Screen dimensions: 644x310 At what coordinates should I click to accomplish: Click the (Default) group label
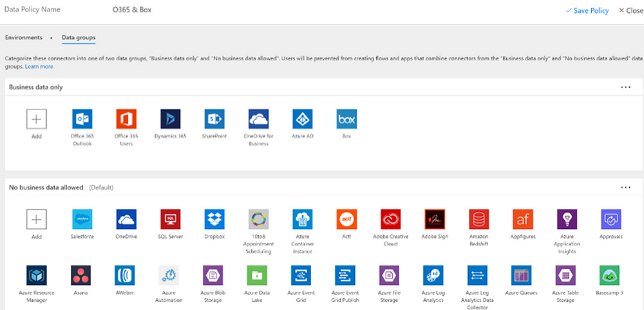[x=102, y=188]
